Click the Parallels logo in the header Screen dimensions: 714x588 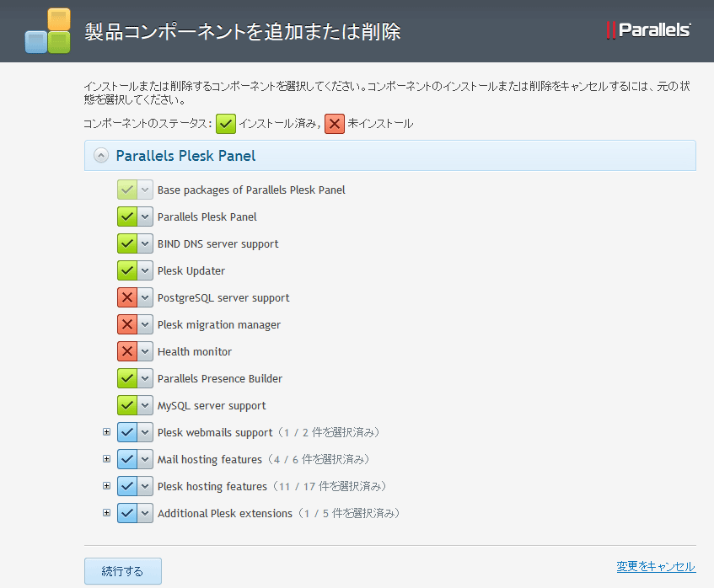coord(648,30)
